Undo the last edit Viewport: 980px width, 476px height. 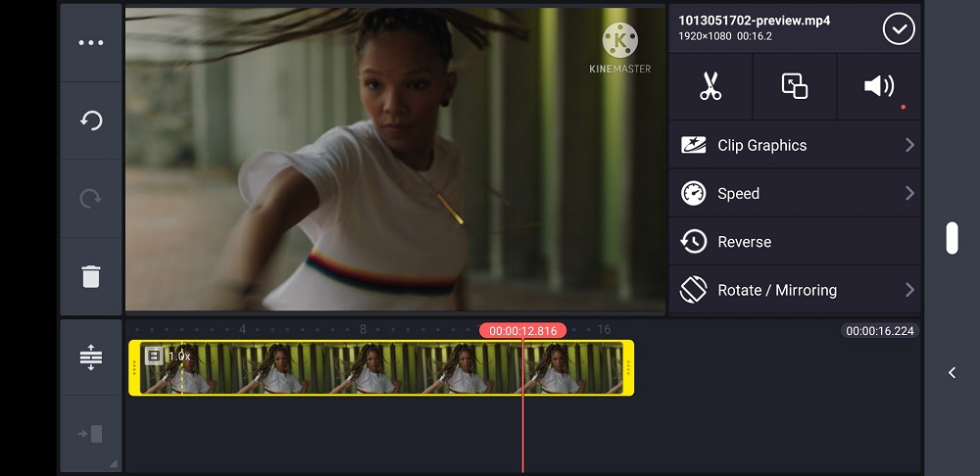(90, 120)
